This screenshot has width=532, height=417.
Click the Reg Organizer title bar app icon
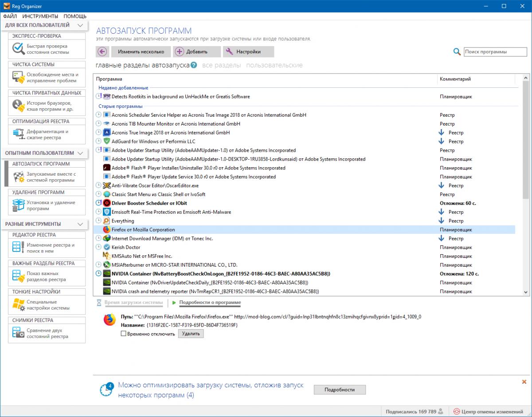point(6,6)
